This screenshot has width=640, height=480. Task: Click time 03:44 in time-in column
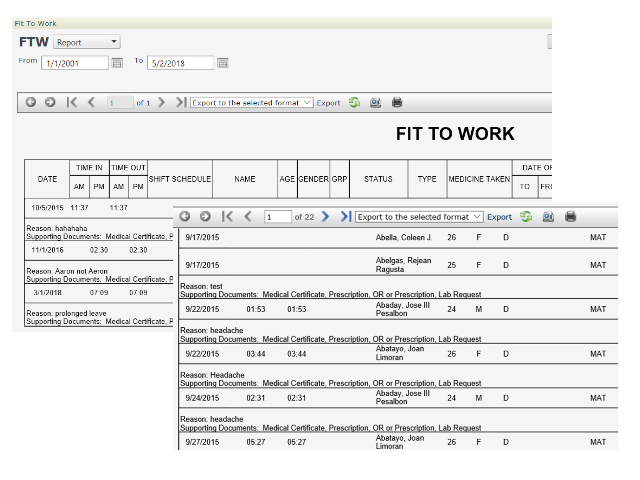coord(256,354)
